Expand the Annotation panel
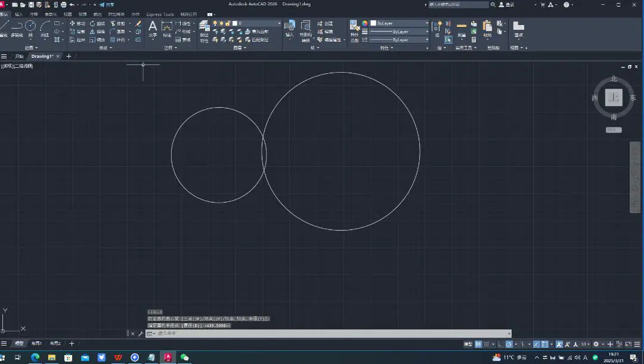Screen dimensions: 644x364 tap(171, 48)
